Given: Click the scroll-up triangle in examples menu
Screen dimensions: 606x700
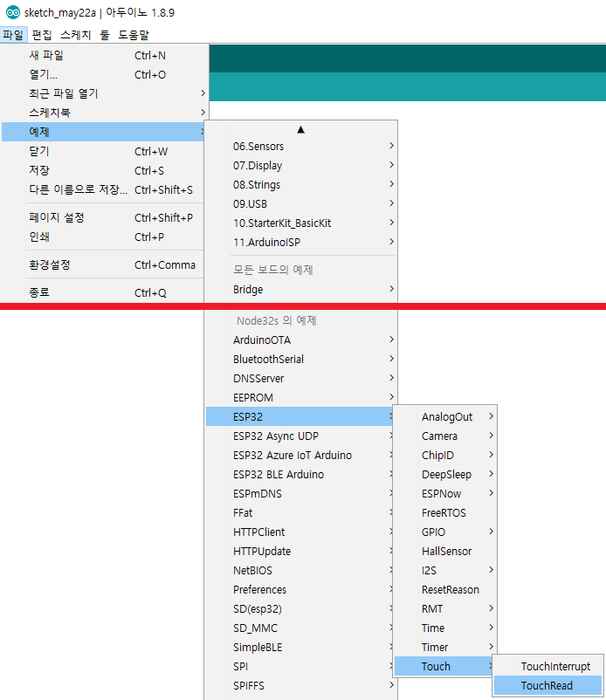Looking at the screenshot, I should (x=300, y=130).
